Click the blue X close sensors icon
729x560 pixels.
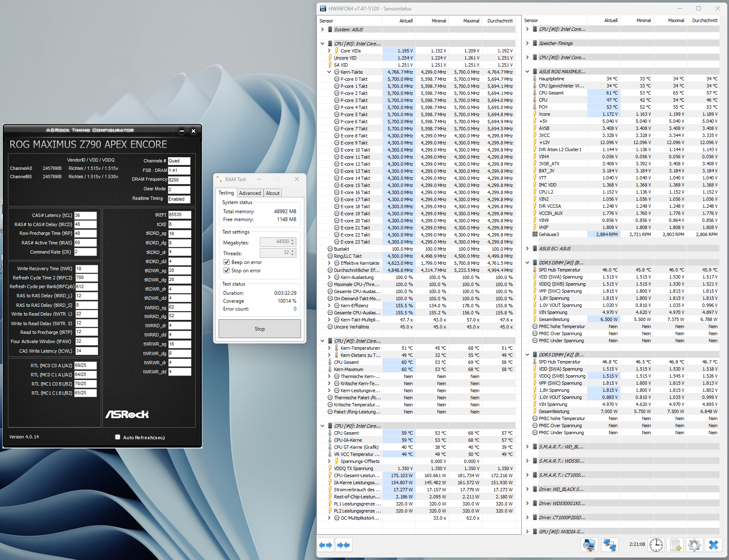(x=714, y=545)
